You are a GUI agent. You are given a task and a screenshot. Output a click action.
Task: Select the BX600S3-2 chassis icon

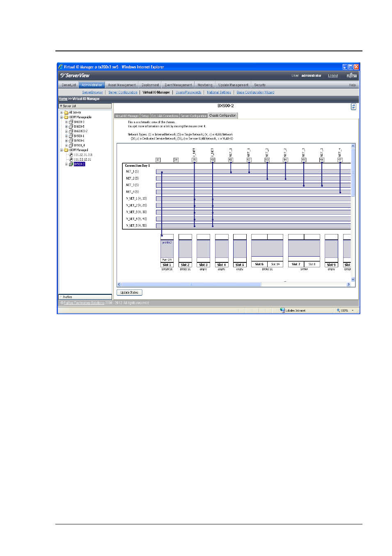[x=71, y=131]
